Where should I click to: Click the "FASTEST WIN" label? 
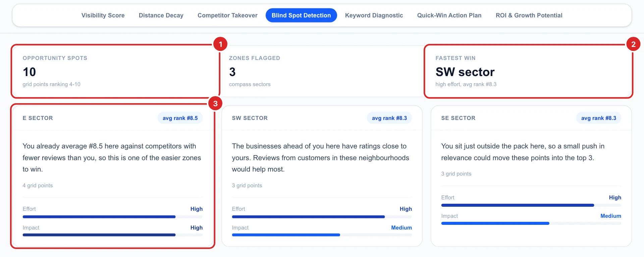tap(455, 58)
